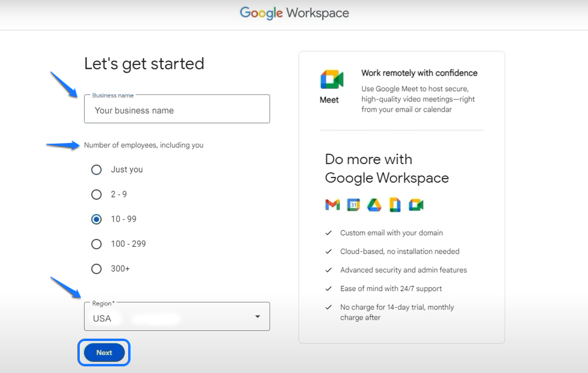Click "Work remotely with confidence" title
This screenshot has height=373, width=588.
(x=419, y=73)
